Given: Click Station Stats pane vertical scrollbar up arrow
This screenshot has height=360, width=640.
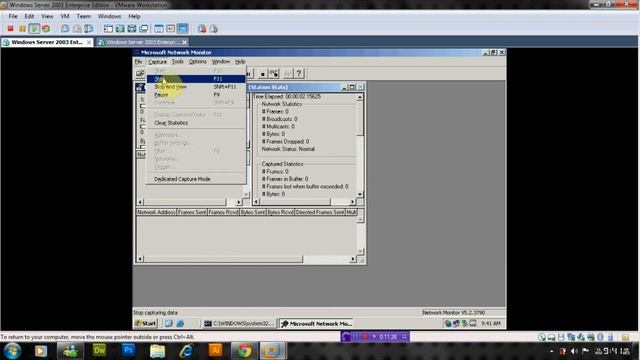Looking at the screenshot, I should tap(360, 97).
